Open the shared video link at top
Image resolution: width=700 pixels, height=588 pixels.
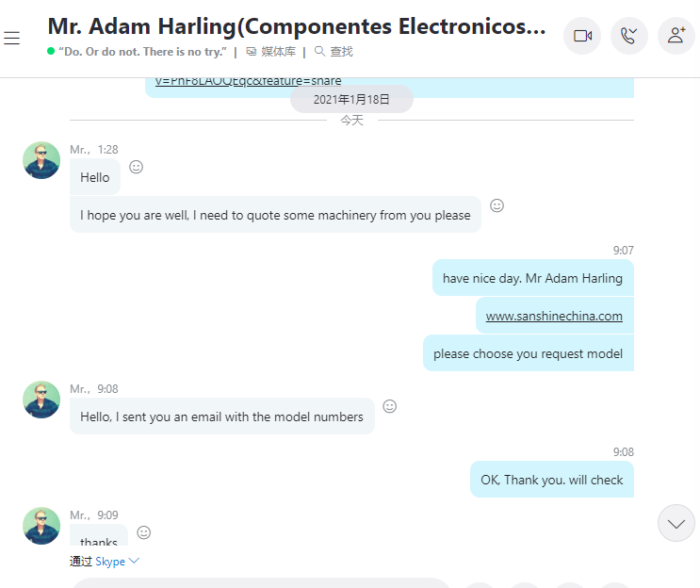tap(248, 81)
